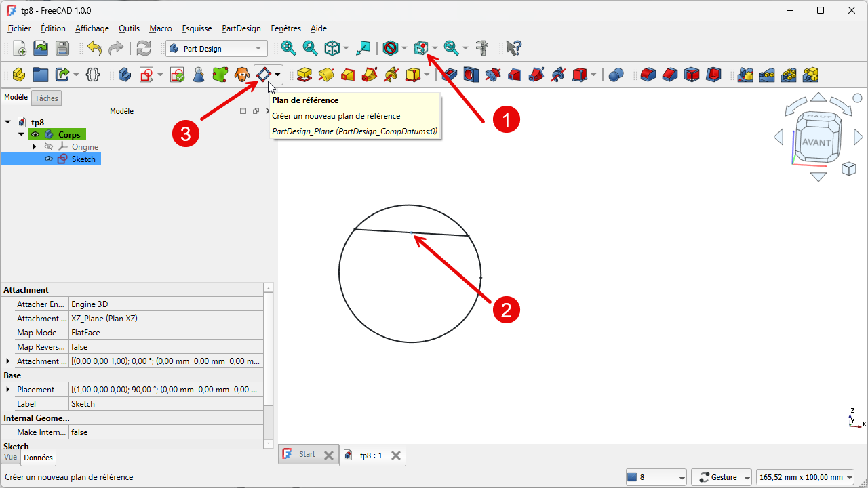Click the Fit All zoom icon
Image resolution: width=868 pixels, height=488 pixels.
289,48
